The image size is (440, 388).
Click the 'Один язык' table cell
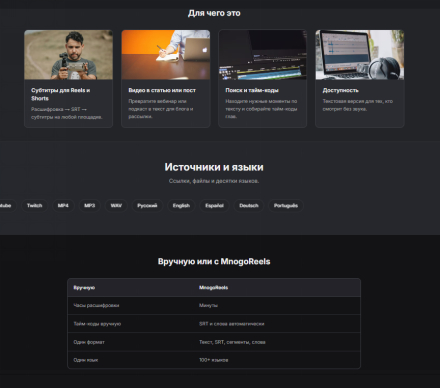point(86,360)
